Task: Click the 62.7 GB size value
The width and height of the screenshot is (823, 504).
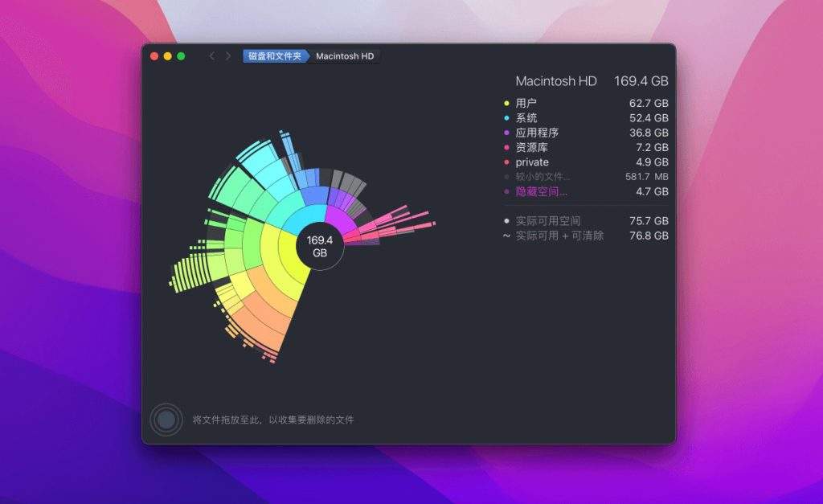Action: tap(649, 104)
